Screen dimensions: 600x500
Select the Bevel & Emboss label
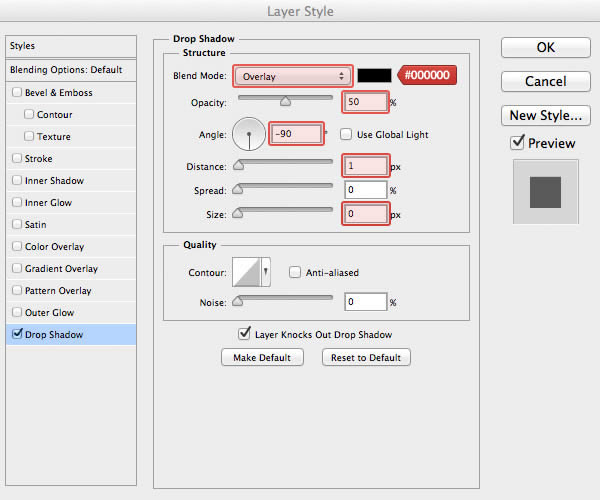[x=59, y=93]
